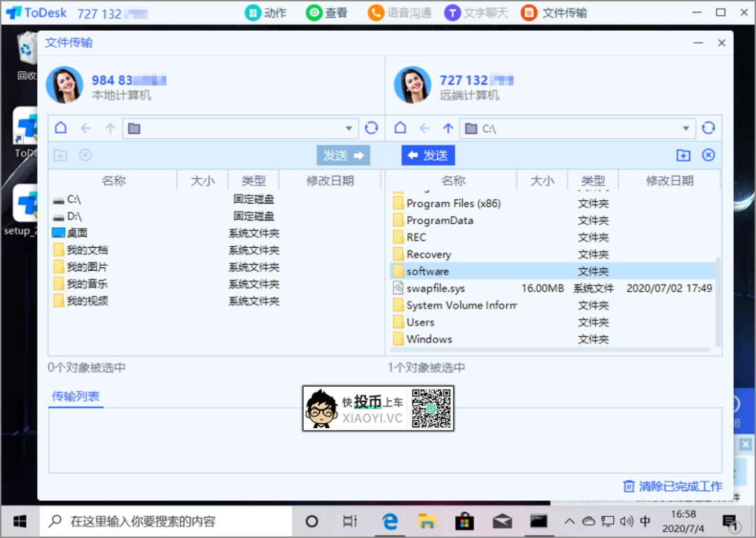Screen dimensions: 756x538
Task: Click 清除已完成工作 link
Action: [672, 486]
